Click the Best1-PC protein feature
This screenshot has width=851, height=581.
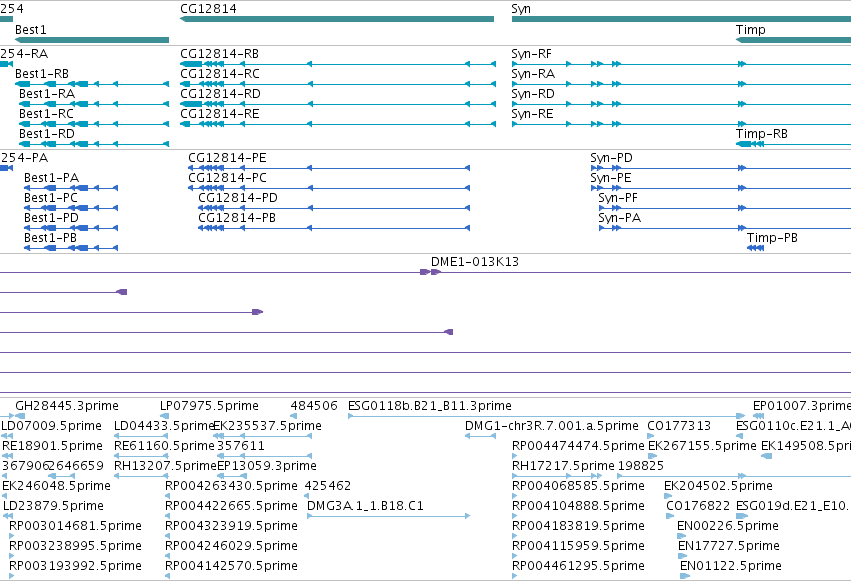click(x=71, y=208)
